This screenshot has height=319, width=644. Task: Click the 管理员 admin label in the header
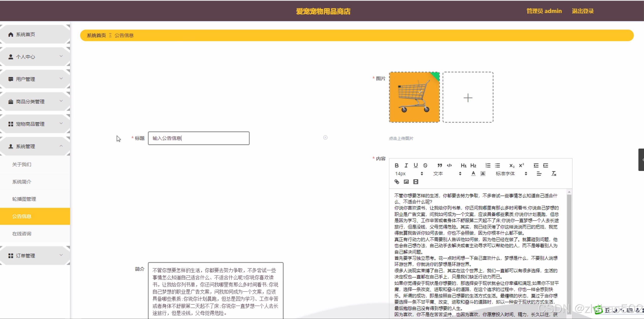[x=544, y=11]
